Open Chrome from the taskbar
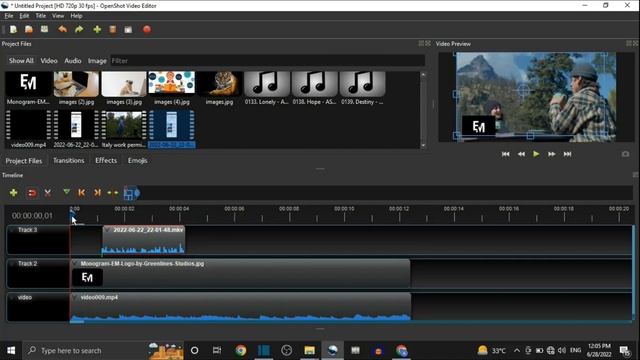Image resolution: width=640 pixels, height=360 pixels. 240,351
